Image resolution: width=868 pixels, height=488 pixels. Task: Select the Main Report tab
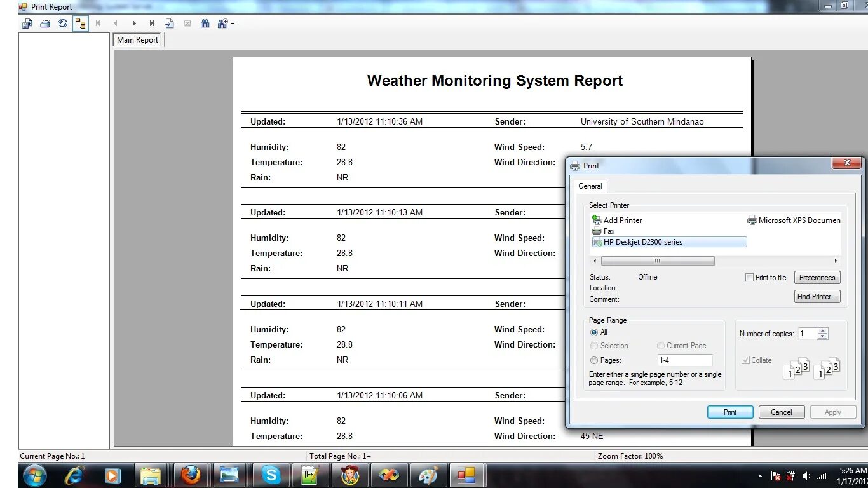point(137,39)
